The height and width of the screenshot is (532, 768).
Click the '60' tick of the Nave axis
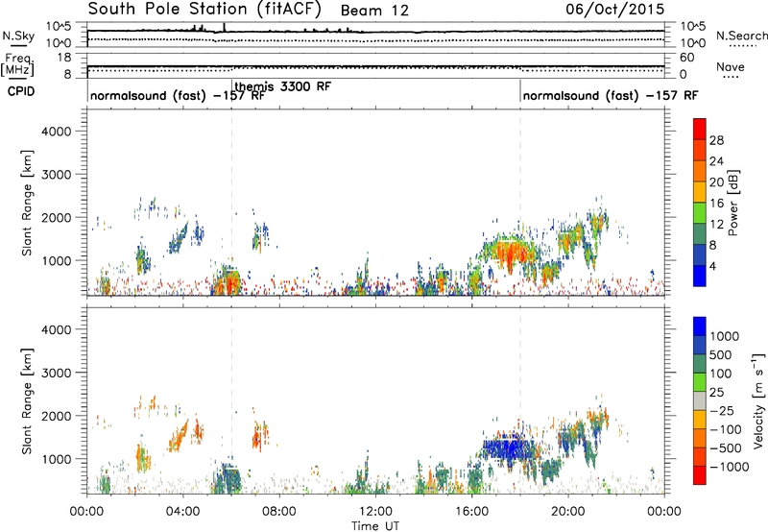point(686,58)
